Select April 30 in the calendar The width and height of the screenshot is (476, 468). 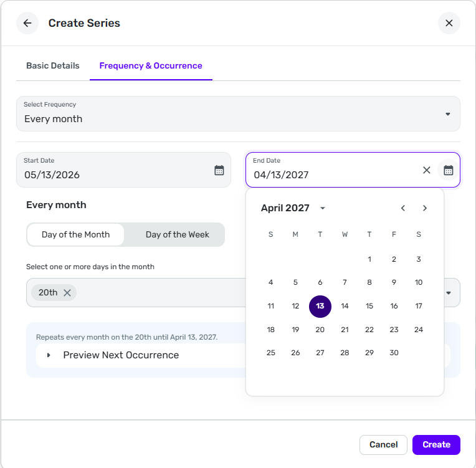(x=394, y=353)
